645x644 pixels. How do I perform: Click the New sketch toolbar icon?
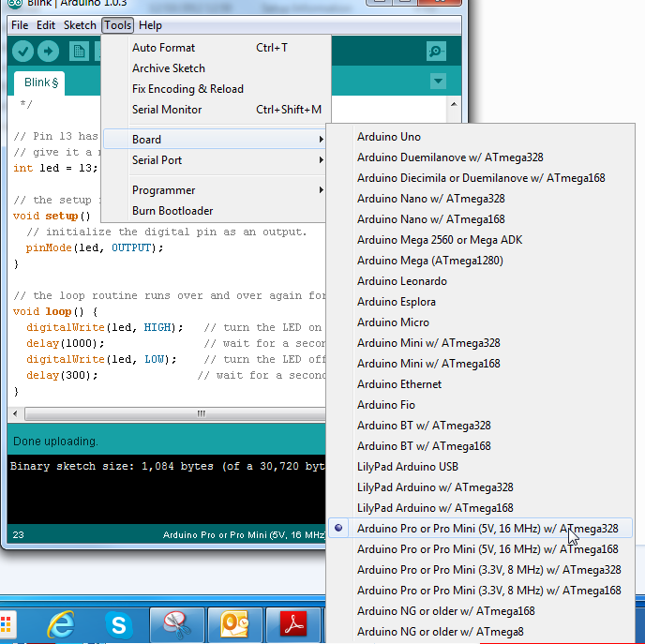pyautogui.click(x=79, y=52)
